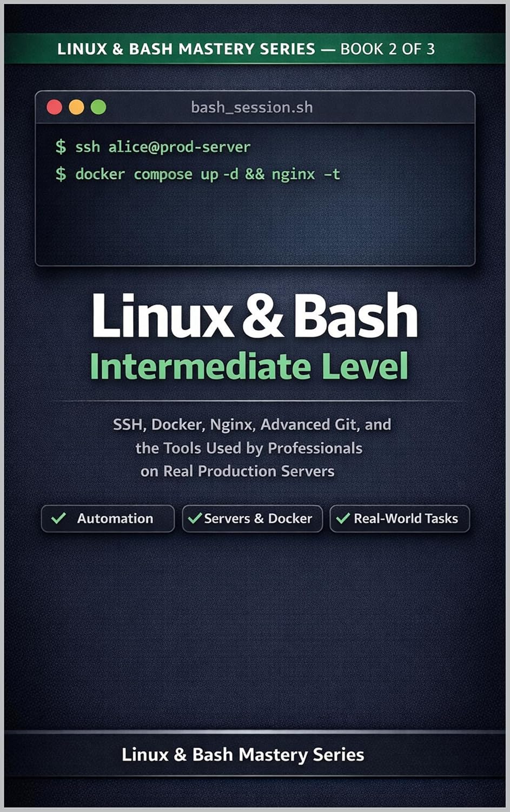
Task: Click the dollar prompt before docker command
Action: 61,174
